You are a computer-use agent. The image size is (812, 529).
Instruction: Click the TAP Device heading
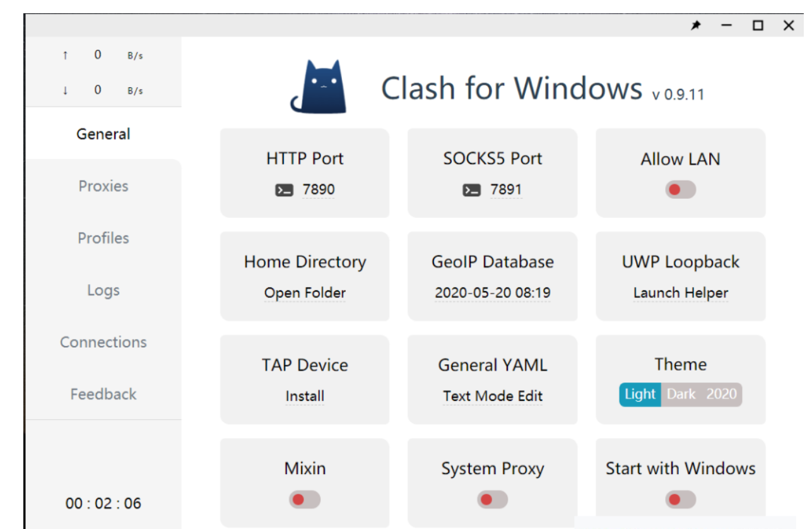pyautogui.click(x=305, y=365)
